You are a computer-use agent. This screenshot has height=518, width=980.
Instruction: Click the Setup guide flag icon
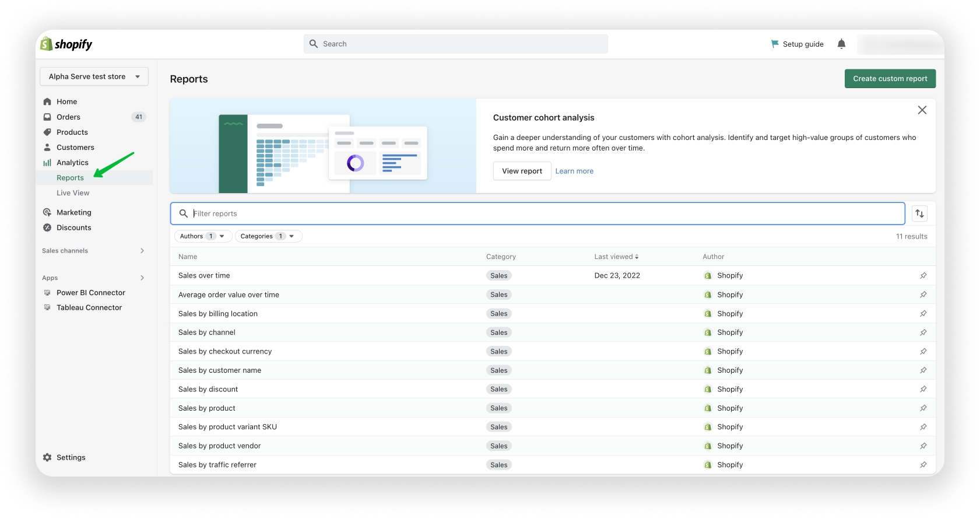pos(775,44)
